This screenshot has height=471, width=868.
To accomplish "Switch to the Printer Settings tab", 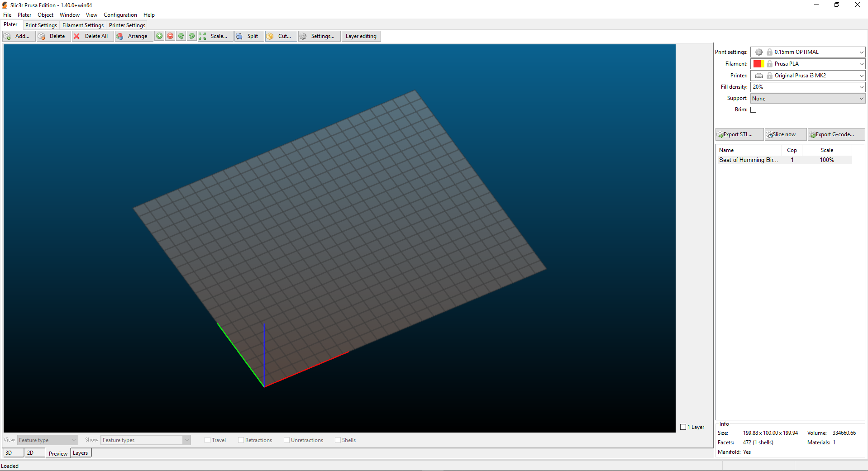I will (127, 25).
